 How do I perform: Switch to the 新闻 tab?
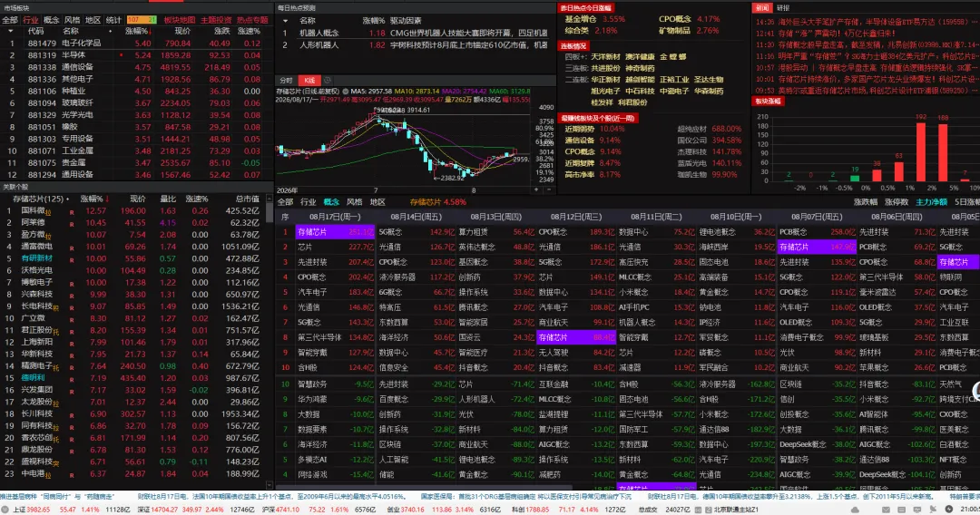761,8
